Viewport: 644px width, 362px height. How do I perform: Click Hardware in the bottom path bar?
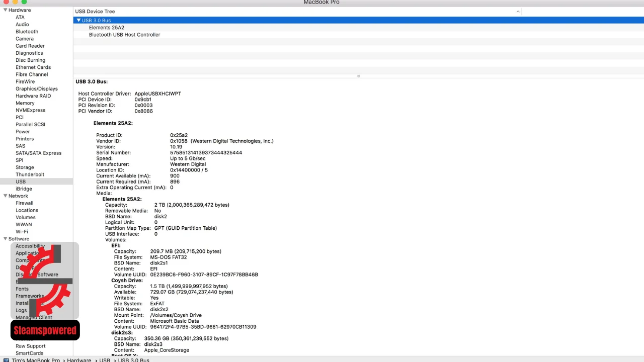[79, 360]
